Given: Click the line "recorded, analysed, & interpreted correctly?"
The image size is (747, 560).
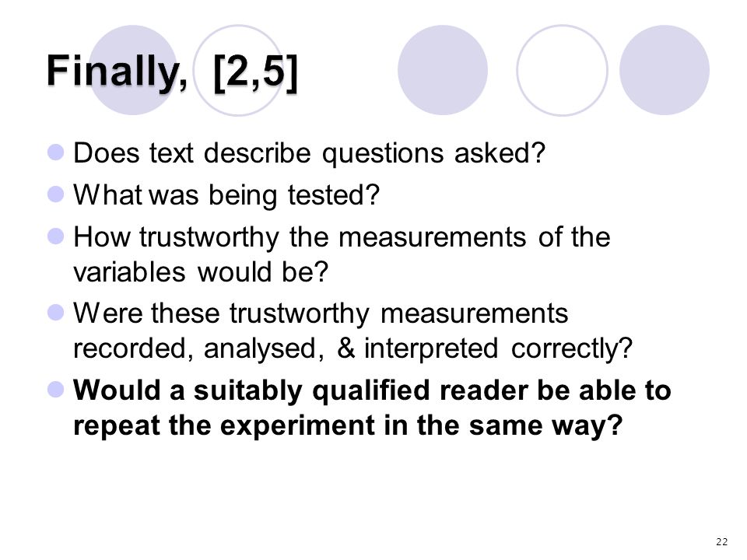Looking at the screenshot, I should pos(352,348).
